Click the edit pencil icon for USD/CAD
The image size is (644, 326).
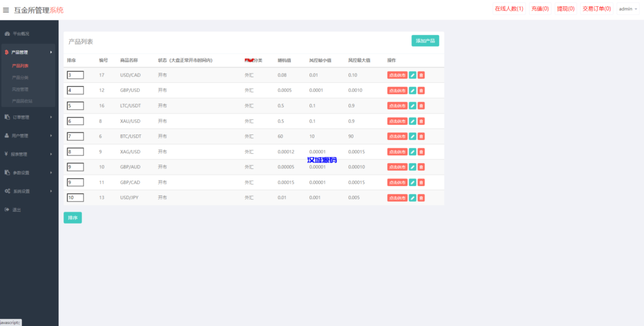(x=413, y=75)
